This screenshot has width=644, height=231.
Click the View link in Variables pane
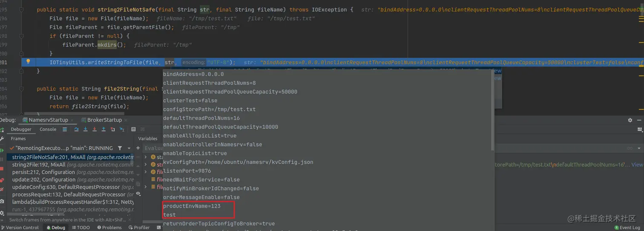[x=637, y=165]
